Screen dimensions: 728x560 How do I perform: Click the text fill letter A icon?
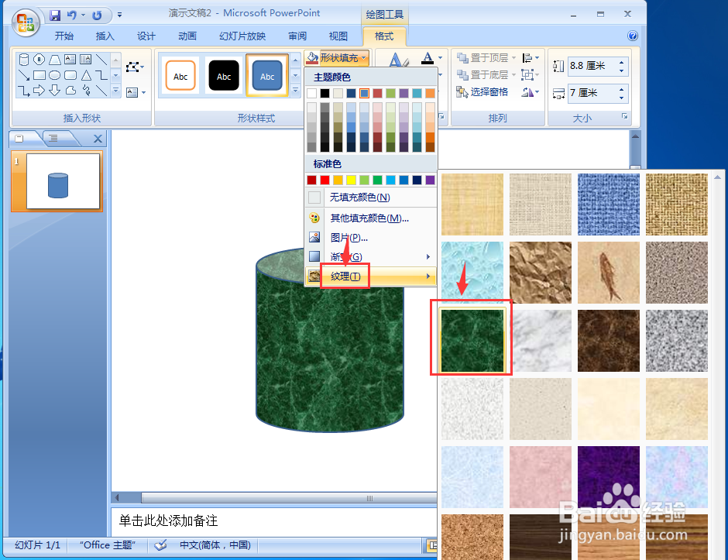428,58
